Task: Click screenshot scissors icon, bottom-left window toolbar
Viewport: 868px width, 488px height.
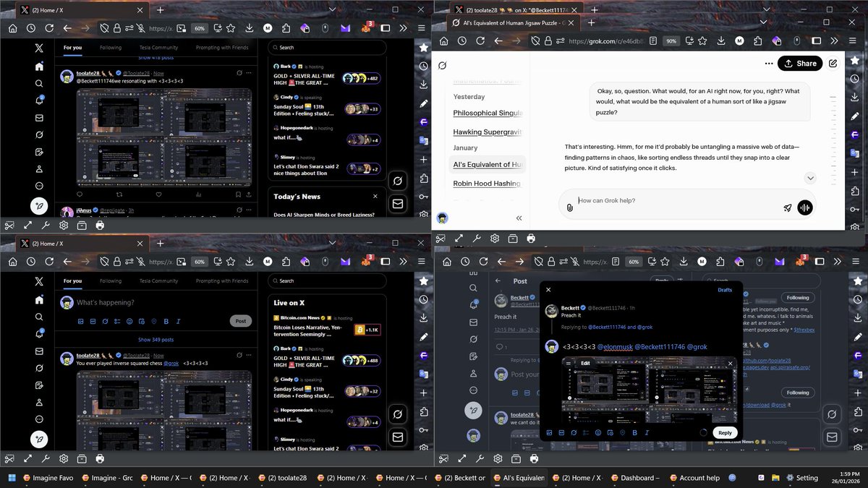Action: point(9,458)
